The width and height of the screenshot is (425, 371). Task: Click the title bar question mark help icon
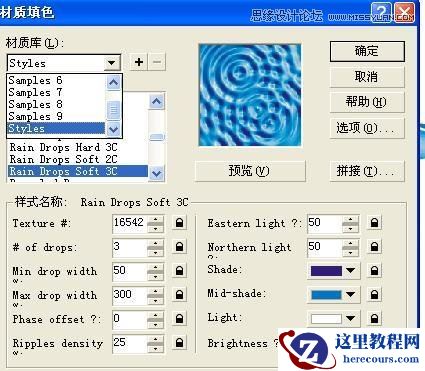click(x=382, y=12)
